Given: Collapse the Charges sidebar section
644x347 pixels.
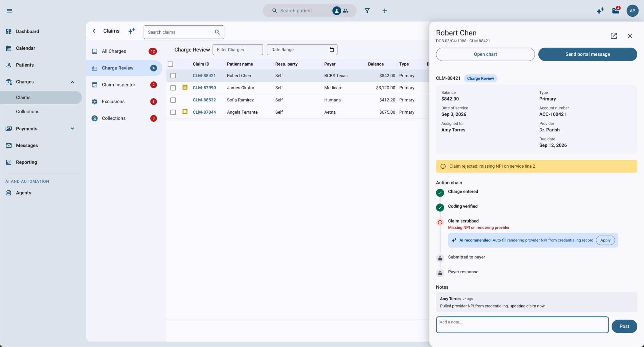Looking at the screenshot, I should [72, 82].
